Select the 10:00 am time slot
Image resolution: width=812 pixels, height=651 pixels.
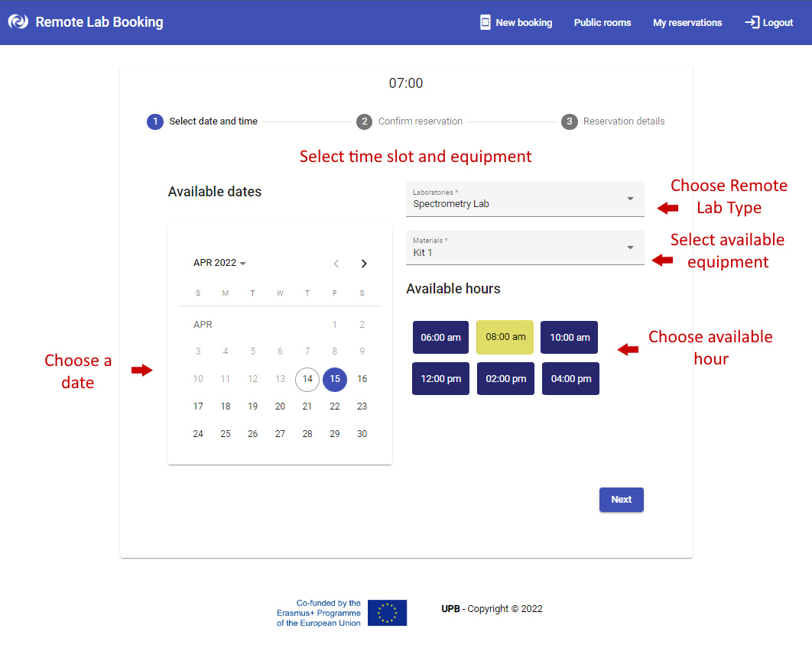point(569,337)
